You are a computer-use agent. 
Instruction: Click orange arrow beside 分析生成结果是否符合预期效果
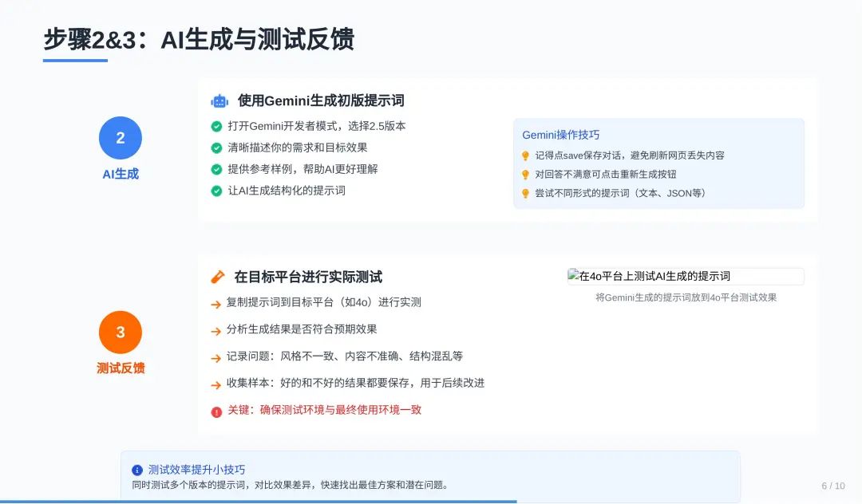point(216,331)
